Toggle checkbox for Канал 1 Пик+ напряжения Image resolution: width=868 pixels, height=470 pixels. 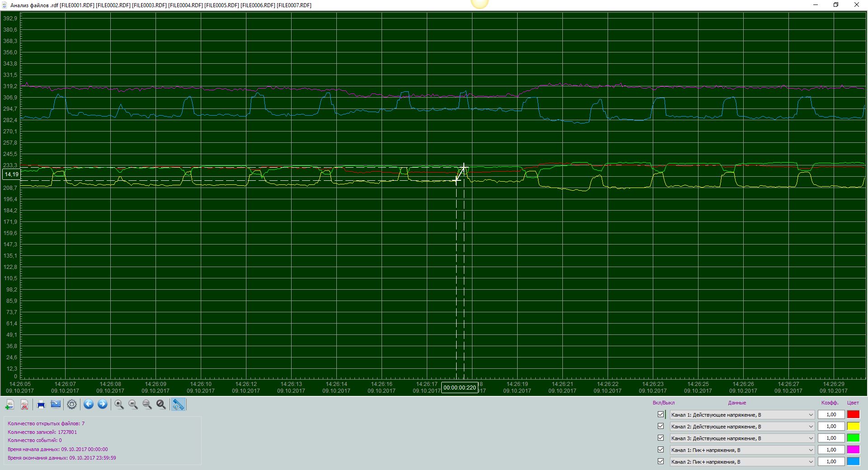tap(660, 450)
